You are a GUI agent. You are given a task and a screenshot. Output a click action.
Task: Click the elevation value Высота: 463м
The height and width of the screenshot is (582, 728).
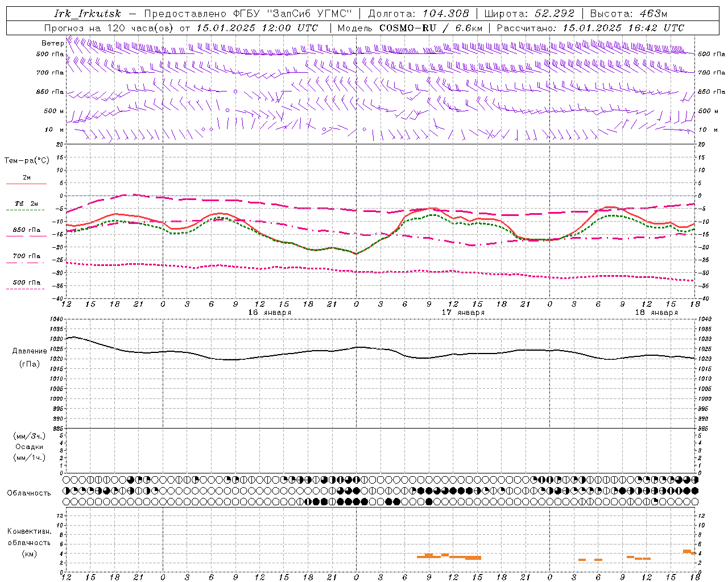628,14
